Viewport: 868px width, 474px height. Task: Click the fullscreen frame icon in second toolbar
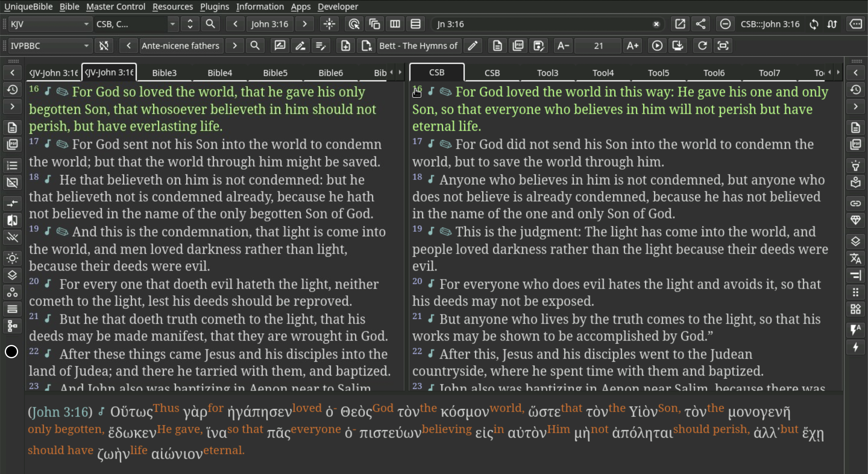tap(723, 46)
